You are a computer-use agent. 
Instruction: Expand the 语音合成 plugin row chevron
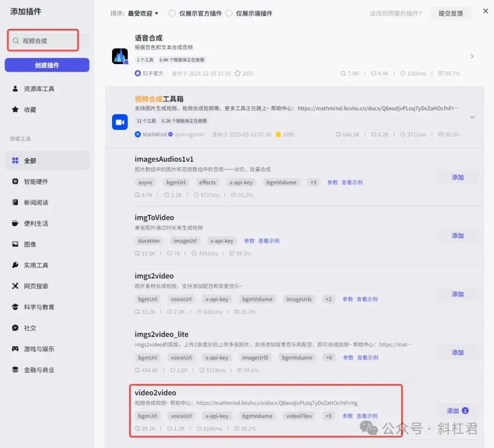coord(472,56)
